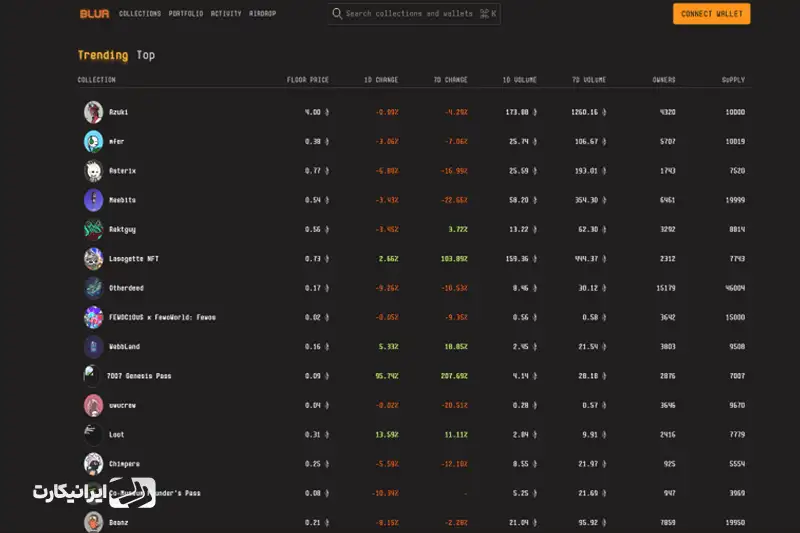Click Meebits' 19999 supply value
800x533 pixels.
point(735,200)
